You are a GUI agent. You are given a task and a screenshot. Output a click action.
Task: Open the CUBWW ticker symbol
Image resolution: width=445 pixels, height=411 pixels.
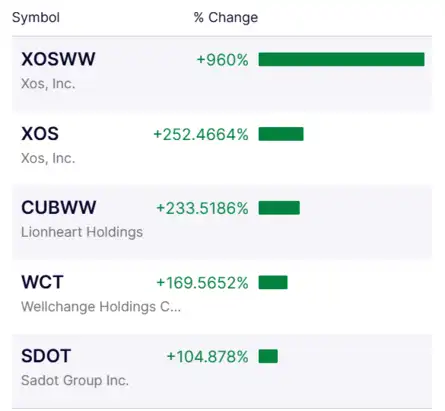pyautogui.click(x=59, y=208)
